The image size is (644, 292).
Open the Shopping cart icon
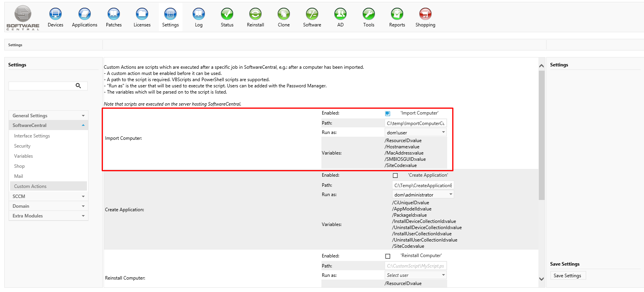tap(425, 14)
